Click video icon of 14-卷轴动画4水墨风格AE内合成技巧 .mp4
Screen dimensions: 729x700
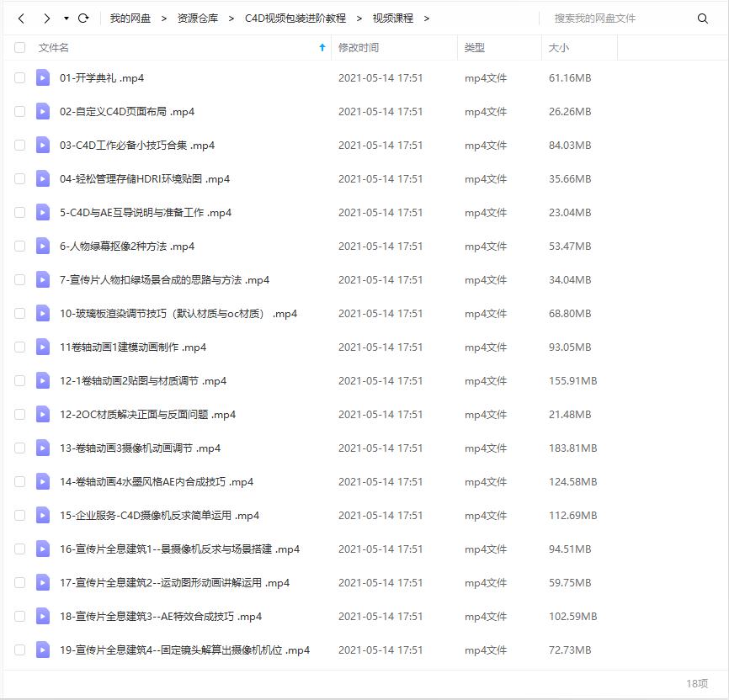(x=43, y=481)
